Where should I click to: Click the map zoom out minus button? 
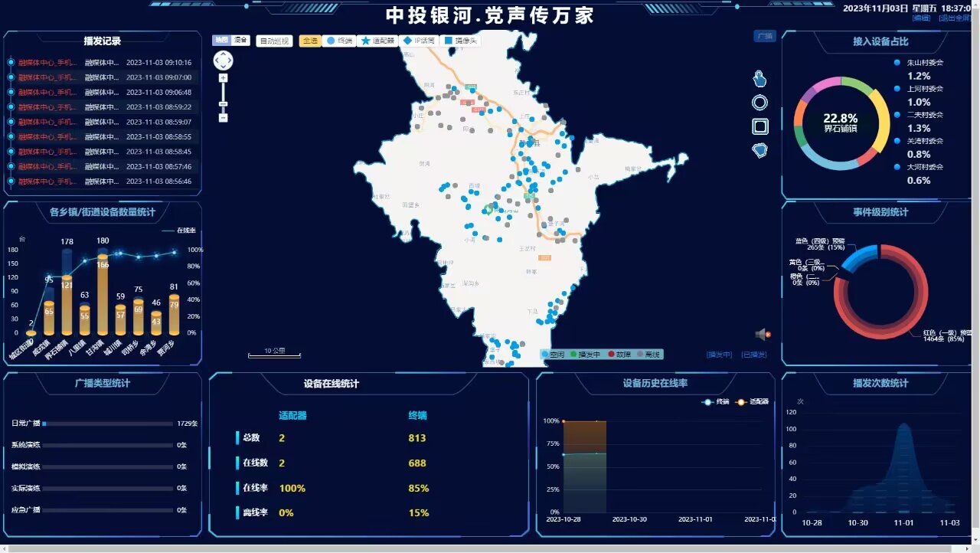(x=224, y=118)
